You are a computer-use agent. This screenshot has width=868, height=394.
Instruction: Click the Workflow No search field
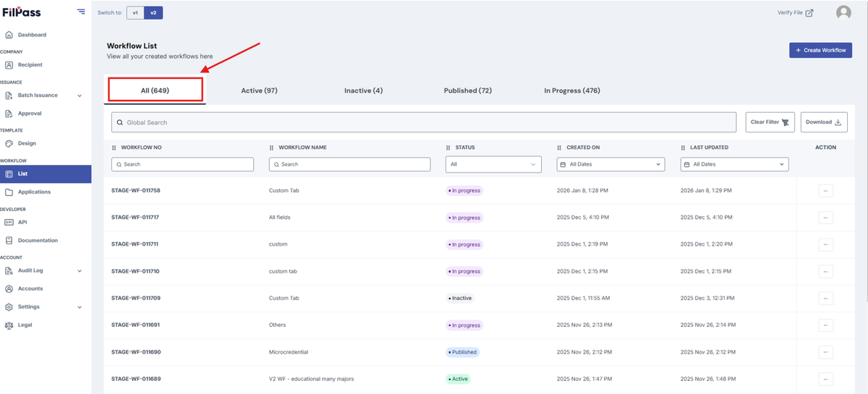[182, 164]
